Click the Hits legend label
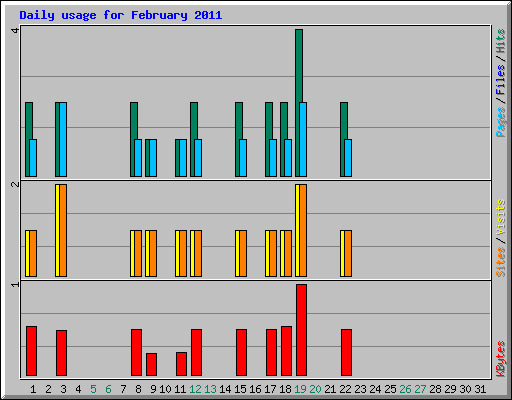Viewport: 512px width, 400px height. (500, 41)
